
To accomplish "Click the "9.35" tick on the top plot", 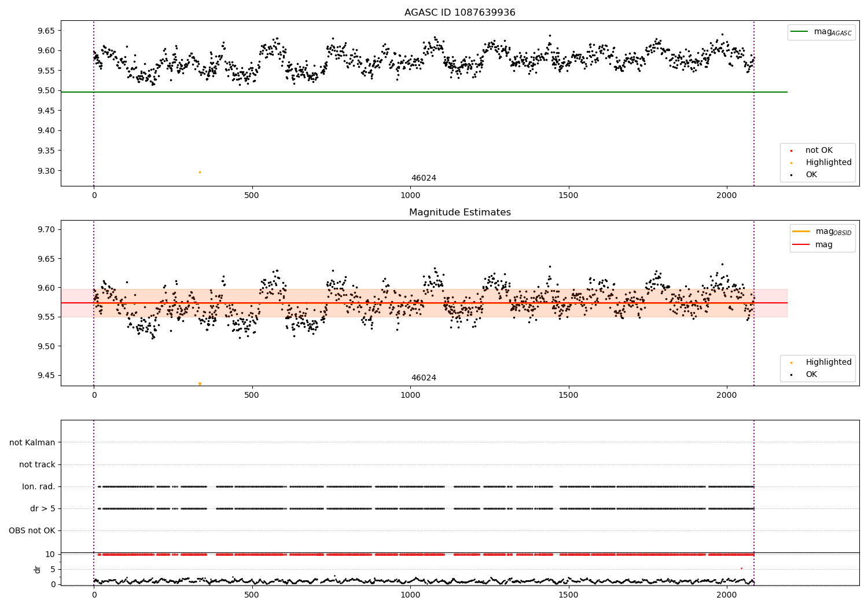I will (46, 151).
